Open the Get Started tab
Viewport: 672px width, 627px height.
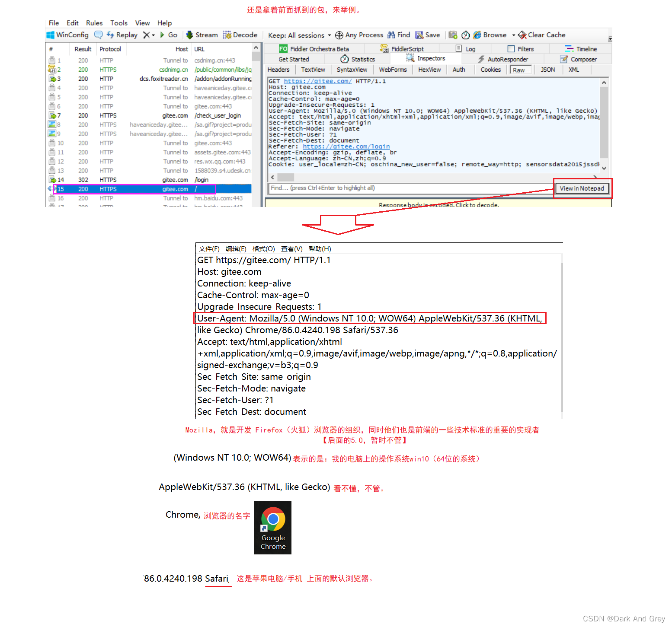click(294, 59)
